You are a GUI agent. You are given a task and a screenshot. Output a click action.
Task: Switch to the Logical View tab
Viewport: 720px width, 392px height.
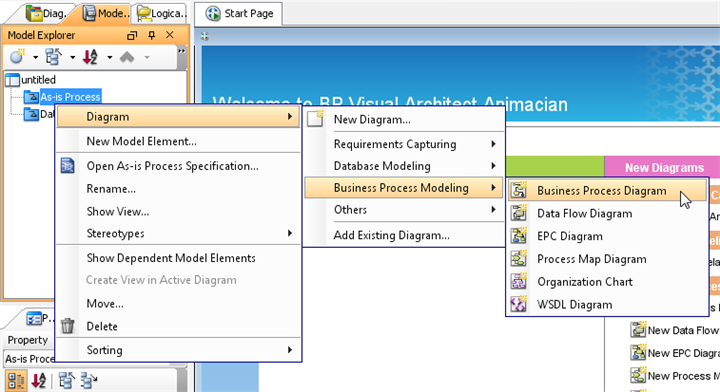tap(162, 13)
